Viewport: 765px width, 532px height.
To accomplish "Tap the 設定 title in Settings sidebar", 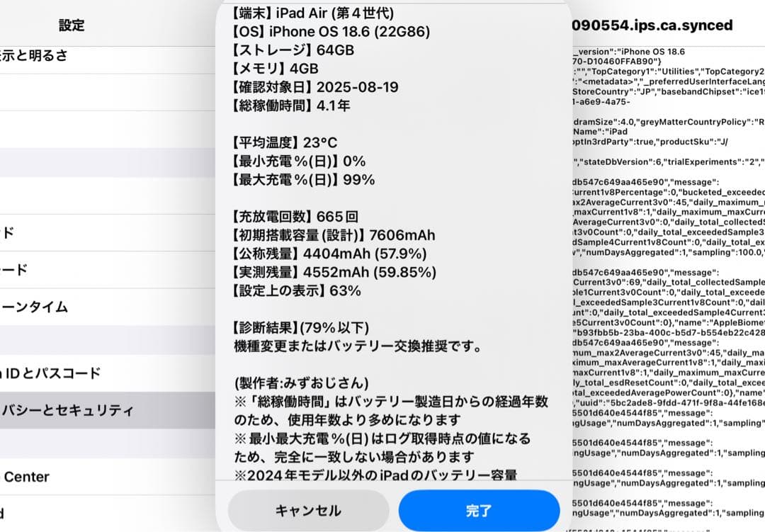I will [x=72, y=26].
